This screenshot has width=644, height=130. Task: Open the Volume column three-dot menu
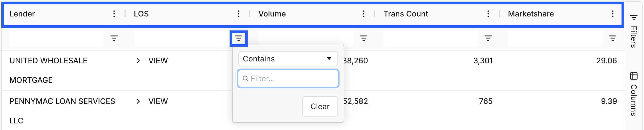click(x=364, y=14)
